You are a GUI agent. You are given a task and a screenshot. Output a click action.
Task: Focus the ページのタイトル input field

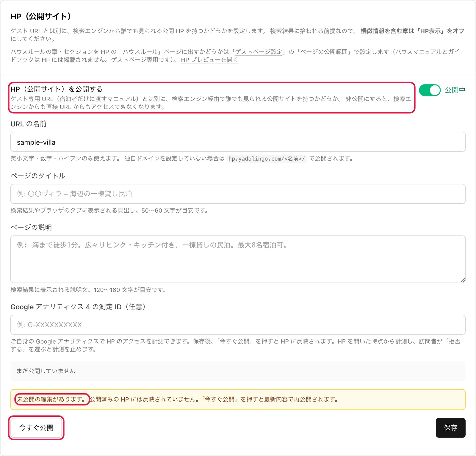[x=238, y=194]
